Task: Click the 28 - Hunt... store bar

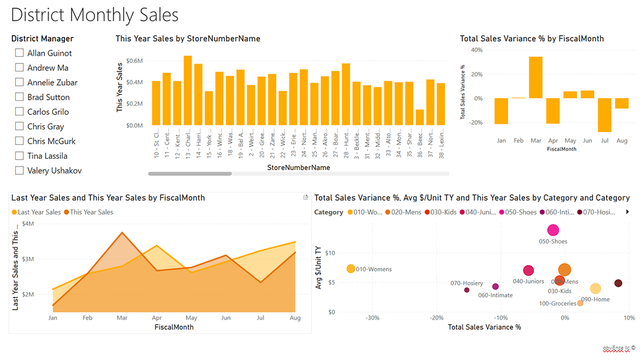Action: (346, 94)
